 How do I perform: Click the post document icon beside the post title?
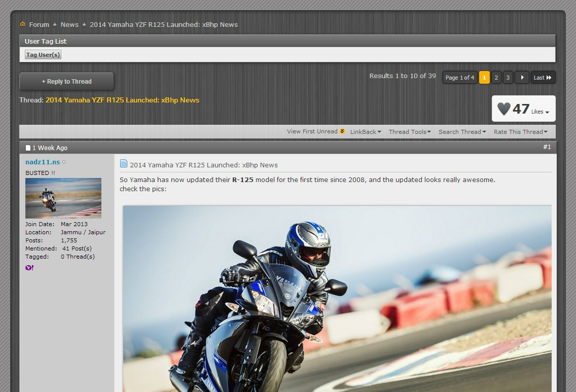[124, 163]
